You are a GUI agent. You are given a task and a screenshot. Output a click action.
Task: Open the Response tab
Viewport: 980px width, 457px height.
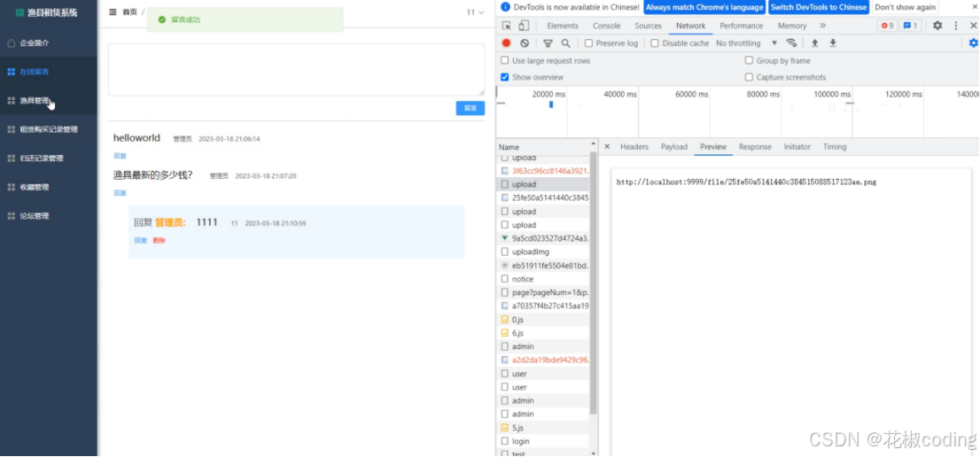click(x=755, y=147)
